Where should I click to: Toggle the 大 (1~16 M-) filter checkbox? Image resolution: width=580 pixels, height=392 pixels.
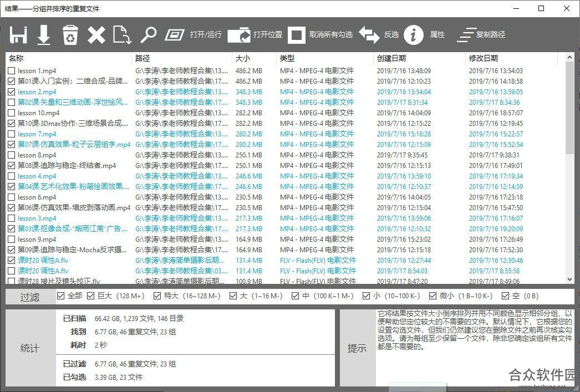click(233, 296)
